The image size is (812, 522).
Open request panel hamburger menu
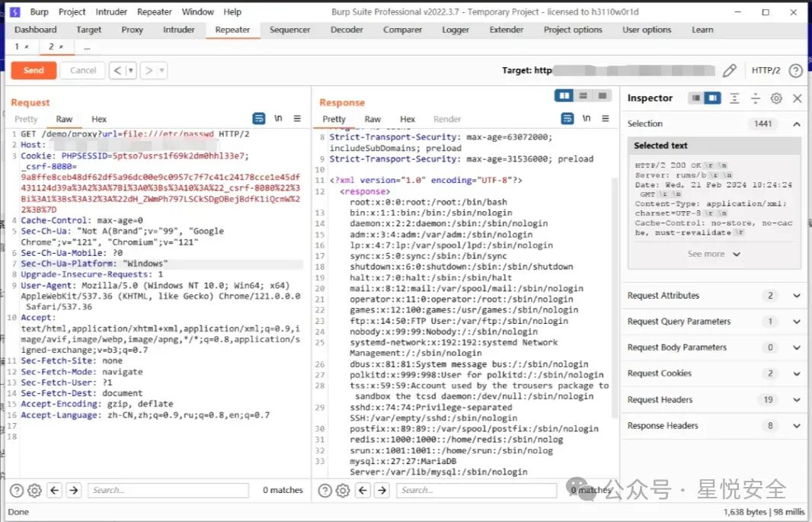297,119
